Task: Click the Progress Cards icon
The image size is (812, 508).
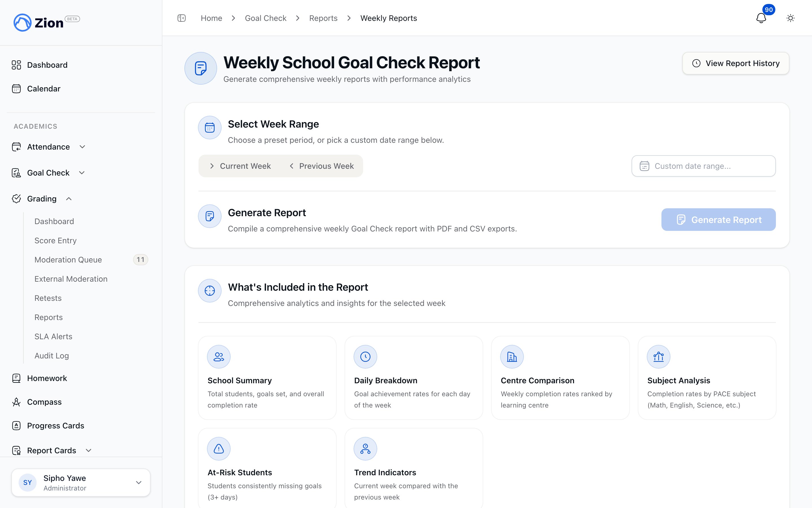Action: pos(16,426)
